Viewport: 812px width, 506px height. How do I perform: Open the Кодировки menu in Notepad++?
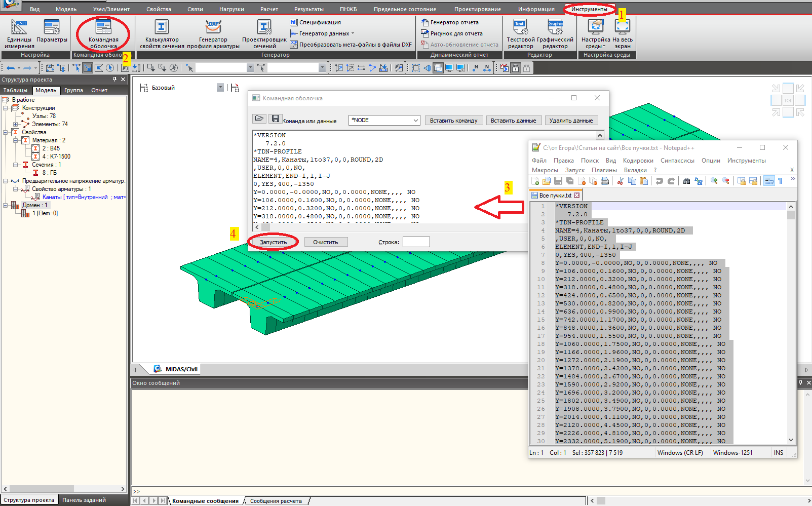[638, 161]
